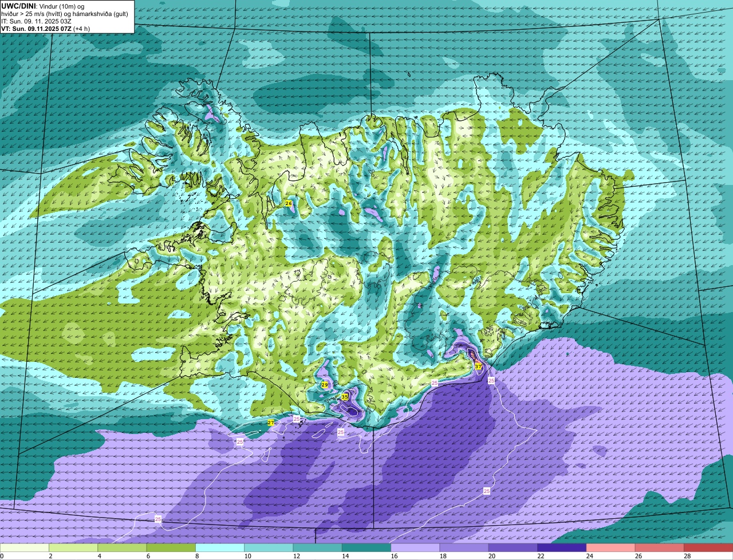Select the light cyan 8–10 legend swatch

[220, 547]
